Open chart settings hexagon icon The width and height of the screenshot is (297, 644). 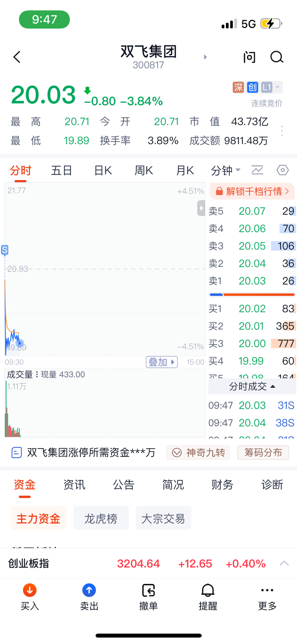coord(283,170)
